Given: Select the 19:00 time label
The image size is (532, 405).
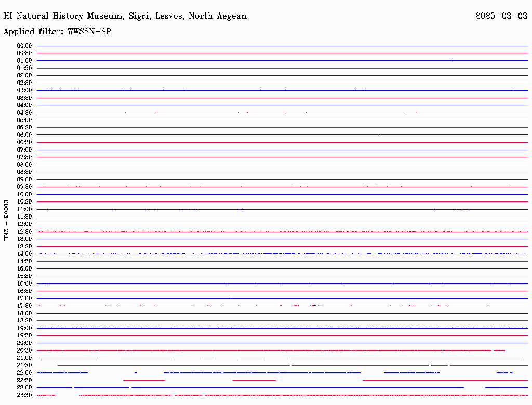Looking at the screenshot, I should point(24,328).
